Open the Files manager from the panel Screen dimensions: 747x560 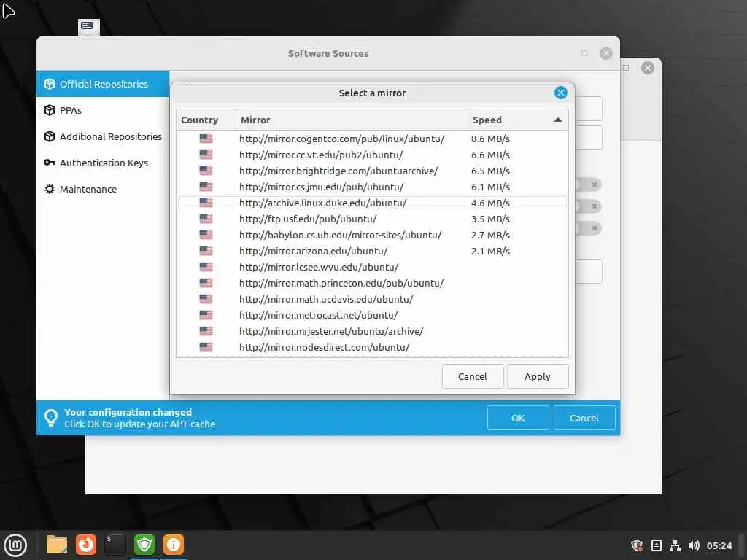point(57,545)
